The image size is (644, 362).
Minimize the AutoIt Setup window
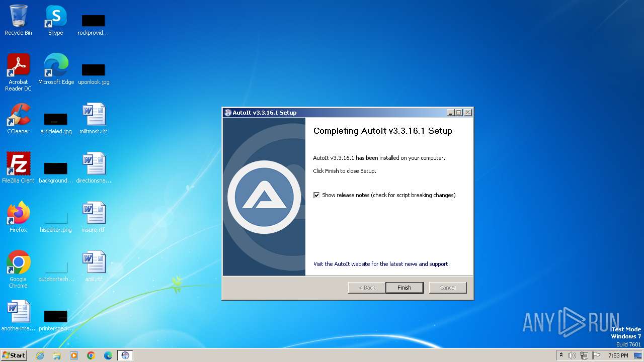[450, 113]
